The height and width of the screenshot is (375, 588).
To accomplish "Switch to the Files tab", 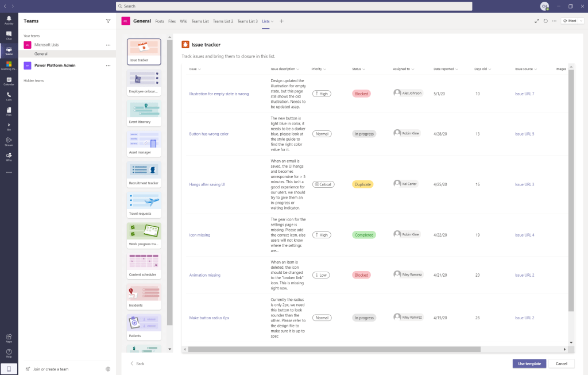I will [172, 21].
